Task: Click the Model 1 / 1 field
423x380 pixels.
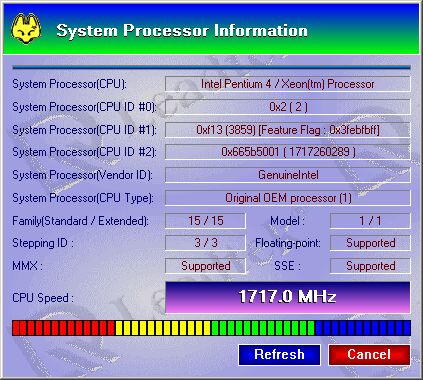Action: point(370,221)
